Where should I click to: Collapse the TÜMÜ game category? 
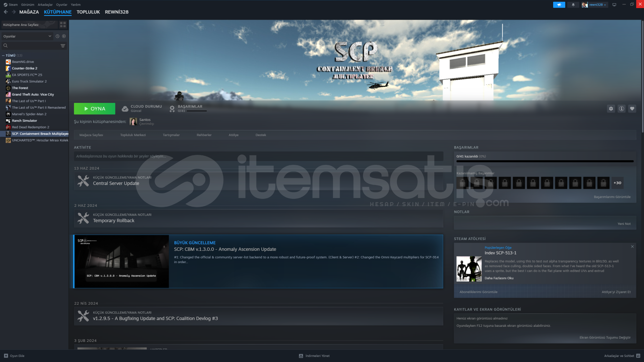click(3, 56)
